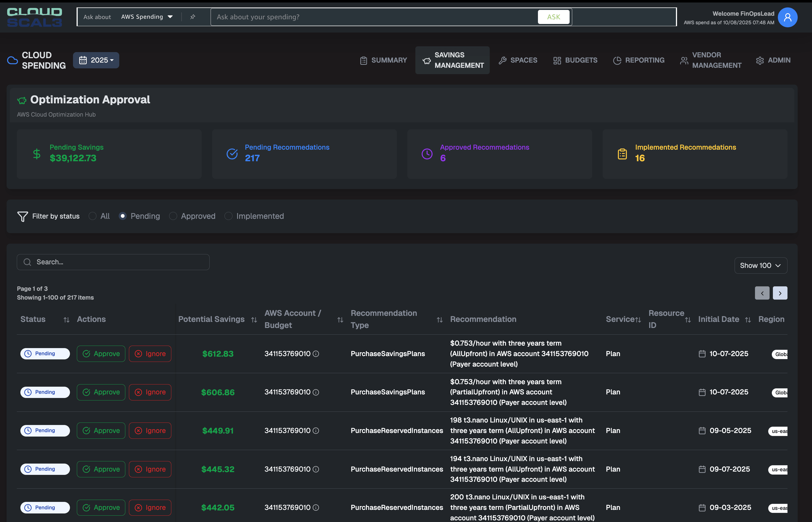Approve the $612.83 PurchaseSavingsPlans recommendation
Image resolution: width=812 pixels, height=522 pixels.
click(101, 354)
